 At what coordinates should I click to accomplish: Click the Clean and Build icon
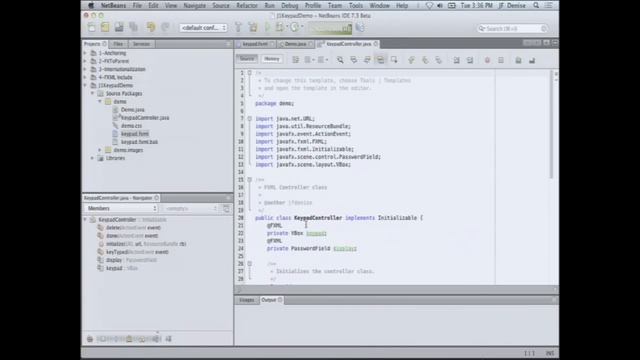(x=253, y=27)
